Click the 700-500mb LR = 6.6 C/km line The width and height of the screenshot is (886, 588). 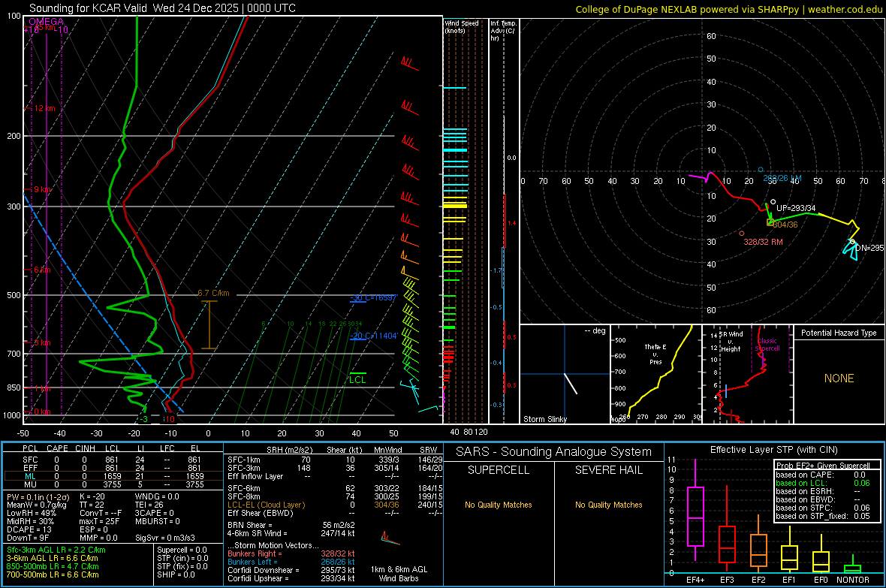(x=53, y=574)
